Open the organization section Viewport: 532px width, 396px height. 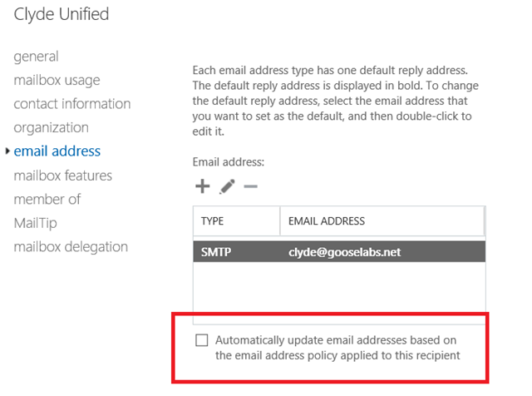(x=52, y=127)
